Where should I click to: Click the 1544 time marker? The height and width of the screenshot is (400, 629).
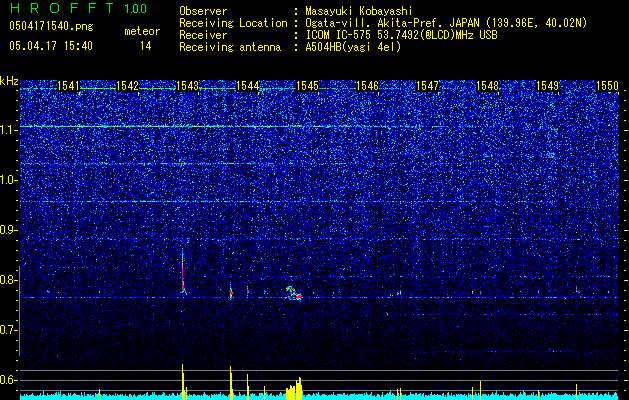(x=248, y=86)
